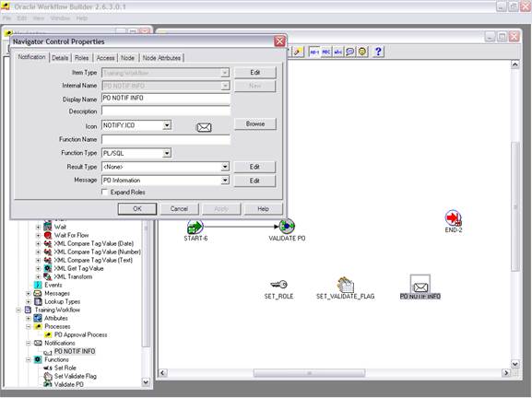
Task: Click the toolbar label button left of ABC
Action: click(x=314, y=52)
